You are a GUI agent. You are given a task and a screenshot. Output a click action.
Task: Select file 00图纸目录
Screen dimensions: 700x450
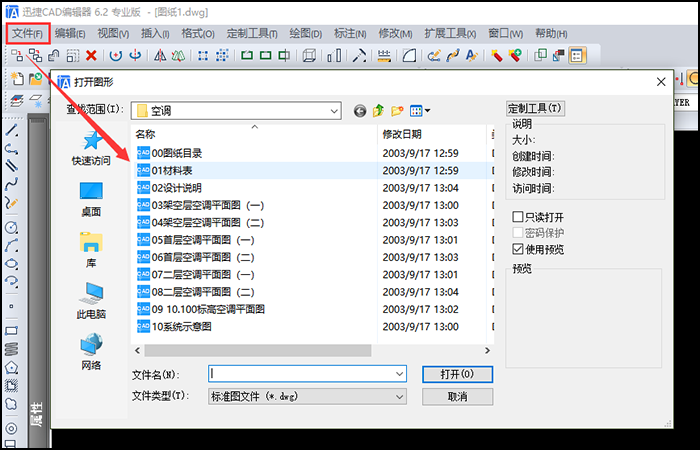pyautogui.click(x=176, y=153)
